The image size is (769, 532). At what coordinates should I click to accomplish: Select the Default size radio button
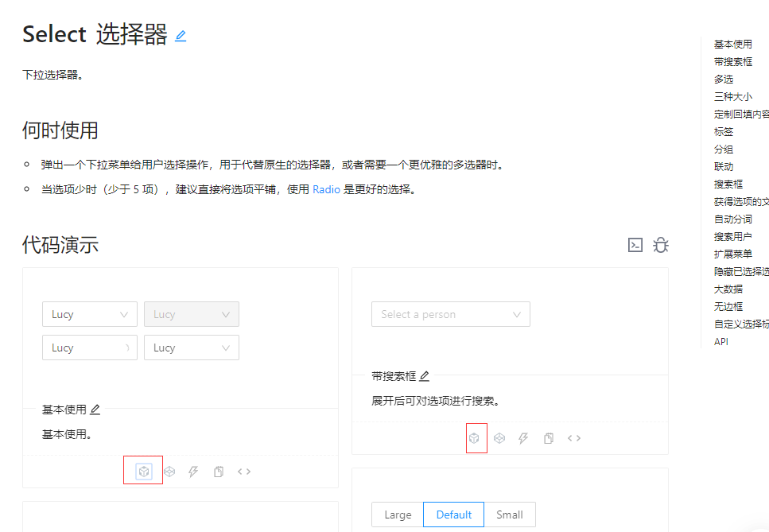point(453,515)
